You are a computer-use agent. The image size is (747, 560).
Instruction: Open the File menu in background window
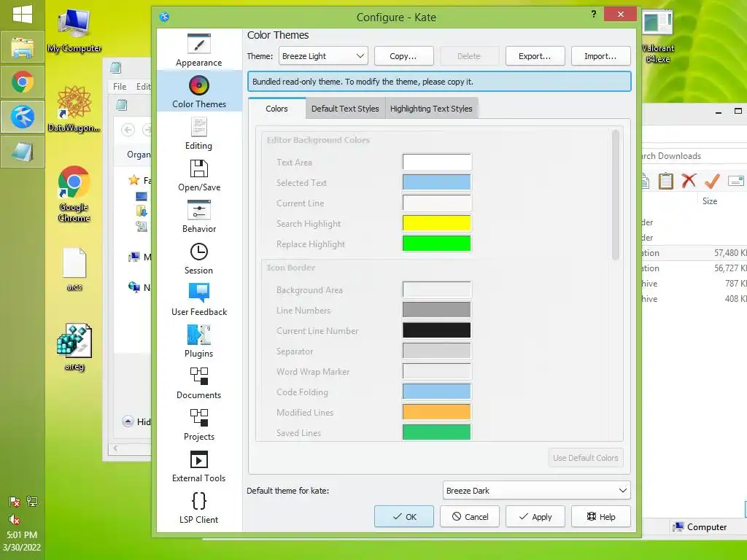click(x=120, y=86)
